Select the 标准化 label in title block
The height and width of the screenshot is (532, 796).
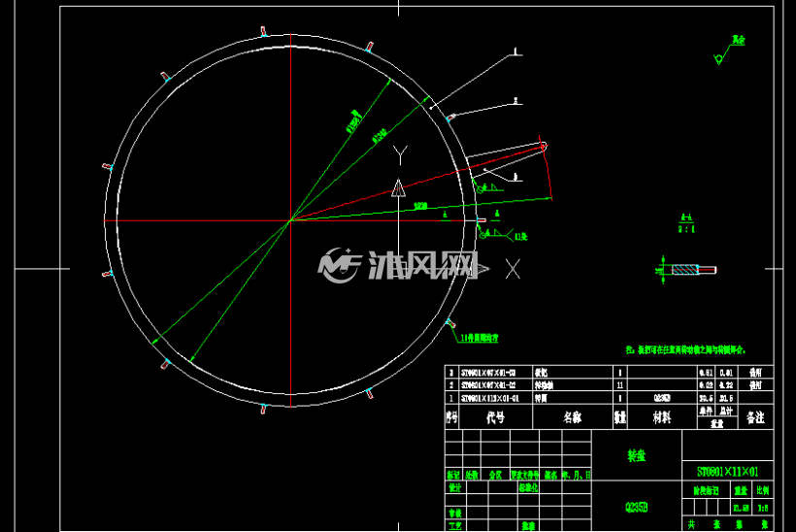(528, 487)
